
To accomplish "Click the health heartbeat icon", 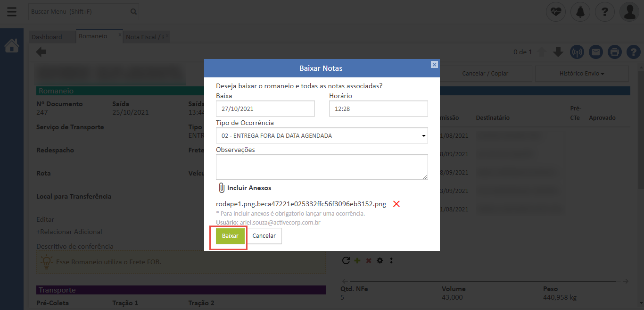I will pos(555,11).
